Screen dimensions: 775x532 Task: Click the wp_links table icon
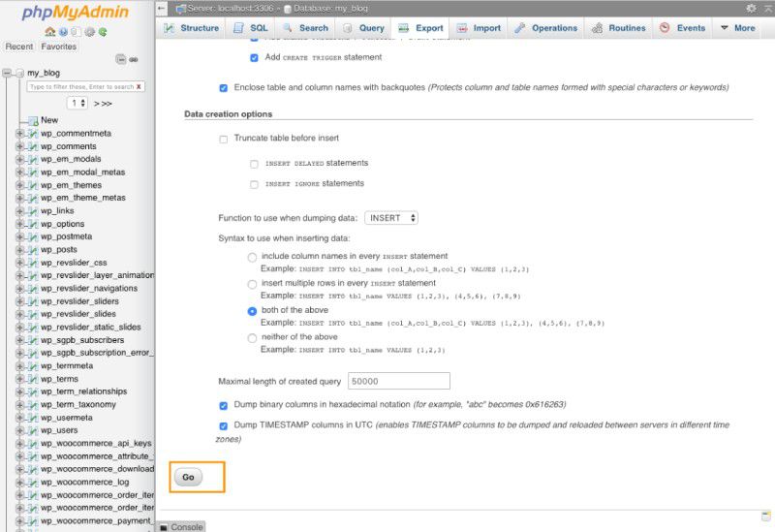point(33,211)
